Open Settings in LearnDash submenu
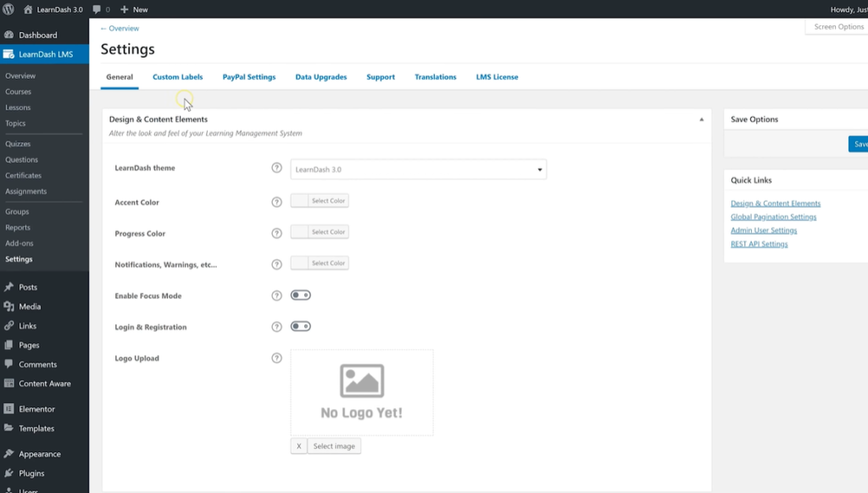Image resolution: width=868 pixels, height=493 pixels. tap(19, 259)
